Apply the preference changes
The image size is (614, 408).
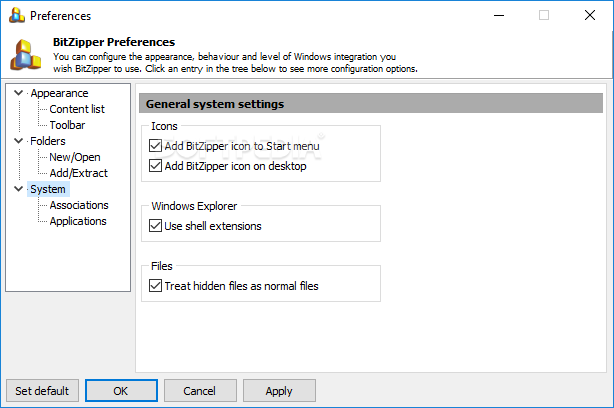[x=279, y=390]
